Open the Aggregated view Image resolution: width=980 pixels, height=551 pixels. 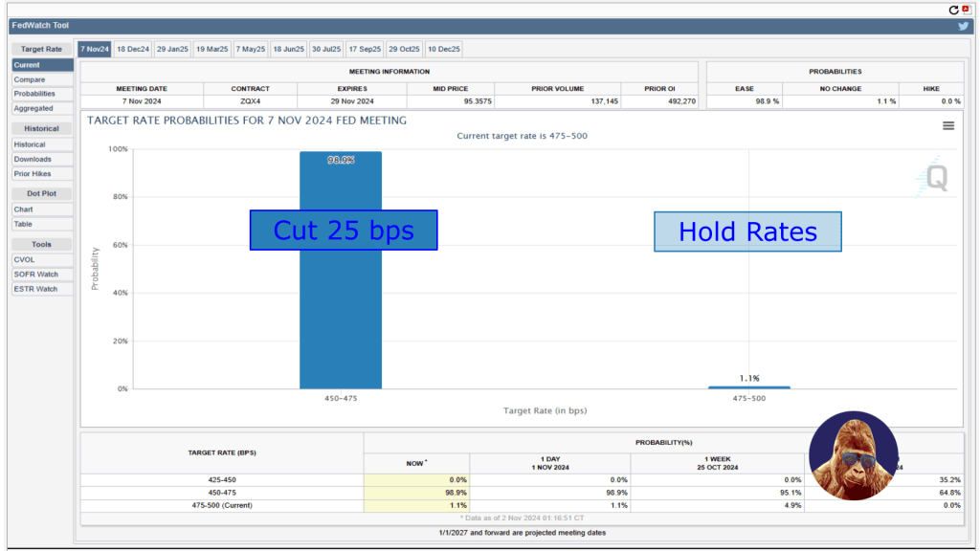tap(33, 108)
